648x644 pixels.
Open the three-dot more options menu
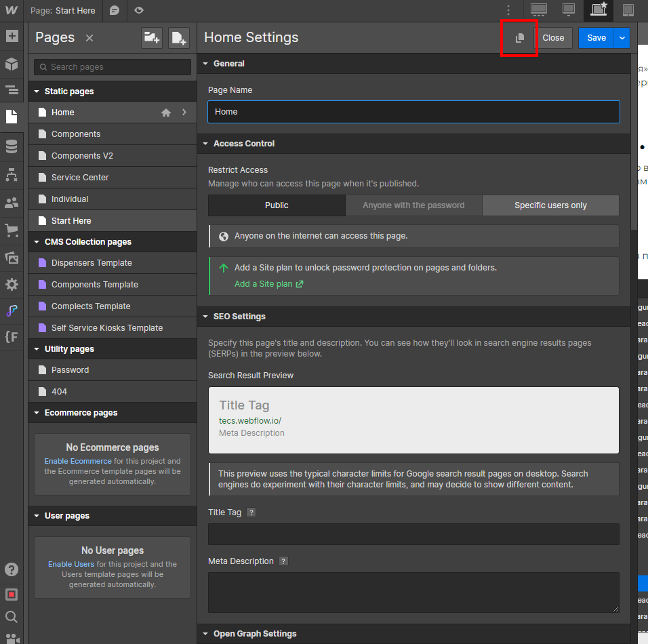[x=508, y=10]
